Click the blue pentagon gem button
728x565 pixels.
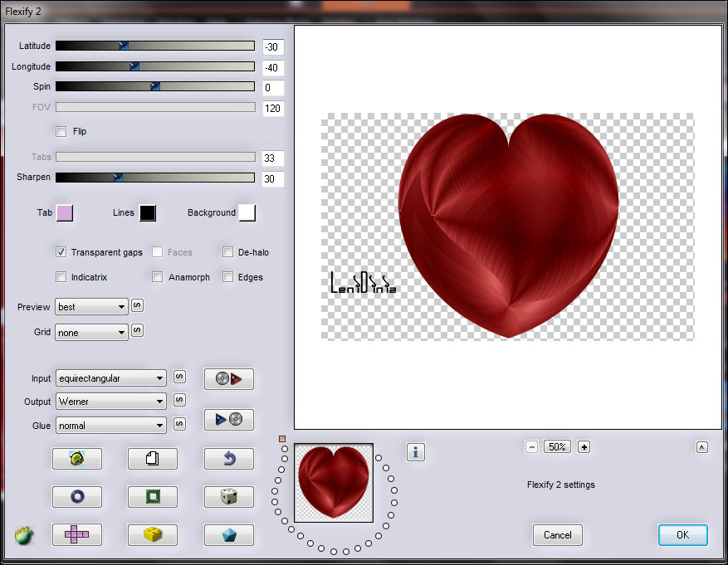[228, 535]
